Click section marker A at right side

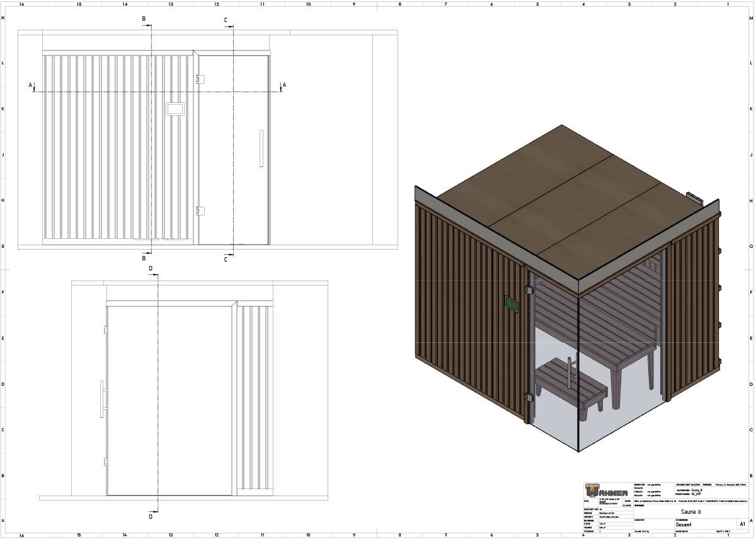(x=284, y=85)
